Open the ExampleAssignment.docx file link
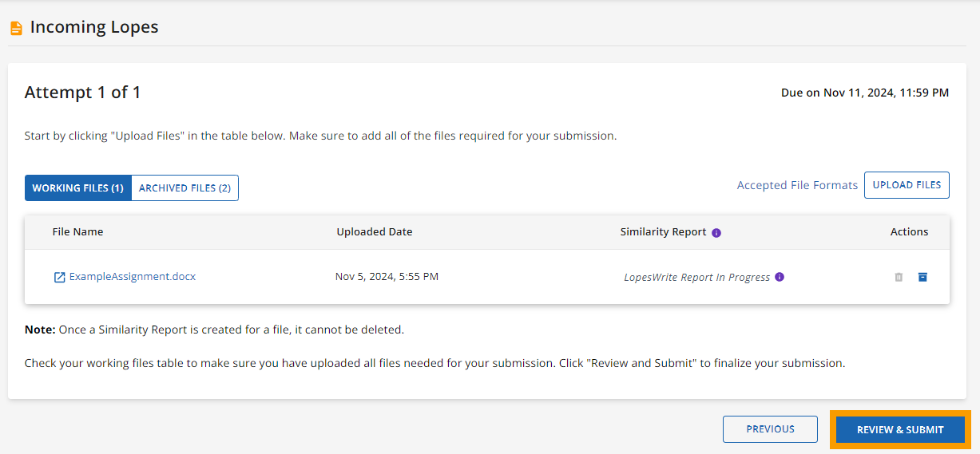This screenshot has height=454, width=980. [x=133, y=277]
